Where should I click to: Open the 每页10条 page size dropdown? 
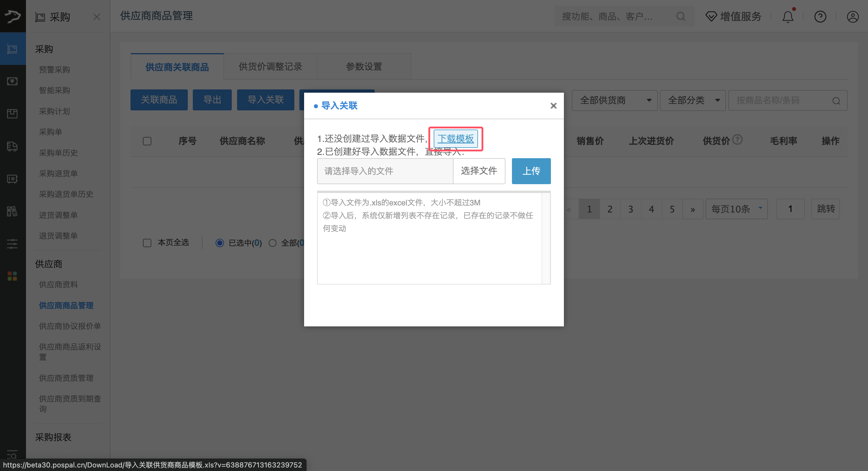point(737,209)
